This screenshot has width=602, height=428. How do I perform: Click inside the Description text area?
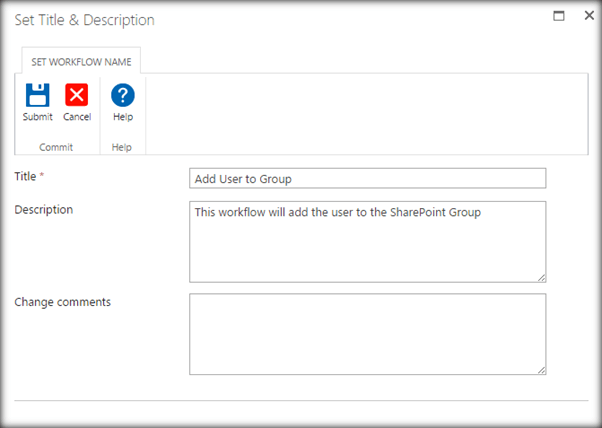[x=367, y=241]
